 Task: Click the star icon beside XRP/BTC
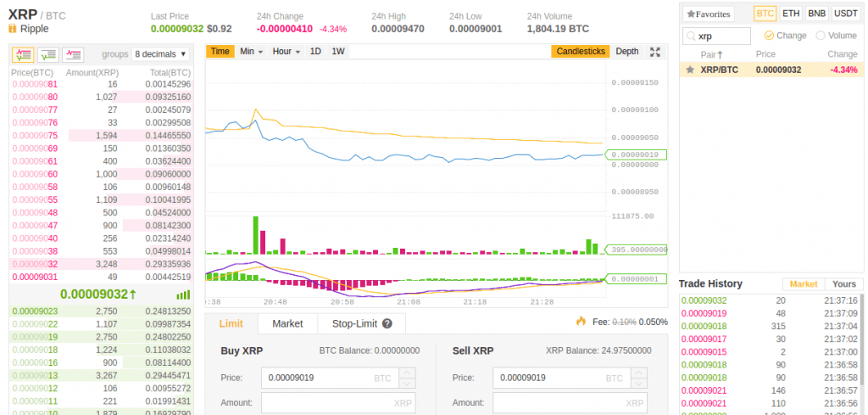click(x=690, y=70)
